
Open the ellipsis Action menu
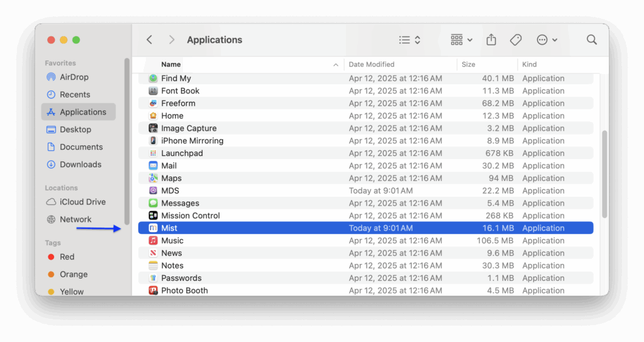coord(547,40)
